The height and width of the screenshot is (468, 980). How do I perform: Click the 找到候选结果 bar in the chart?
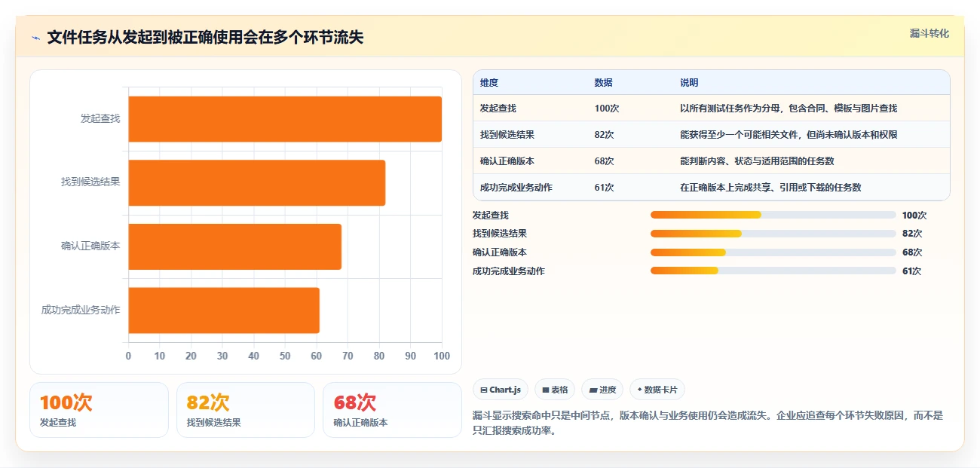click(x=257, y=182)
